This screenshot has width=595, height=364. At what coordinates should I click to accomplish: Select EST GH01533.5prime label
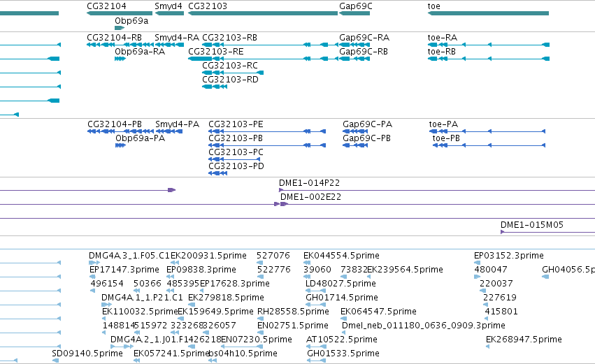(x=343, y=354)
